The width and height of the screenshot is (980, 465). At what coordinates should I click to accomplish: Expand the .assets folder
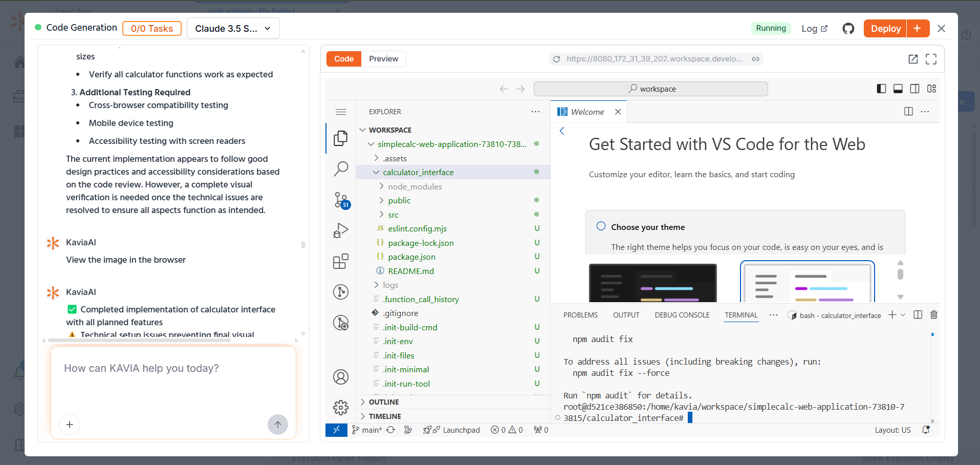376,158
